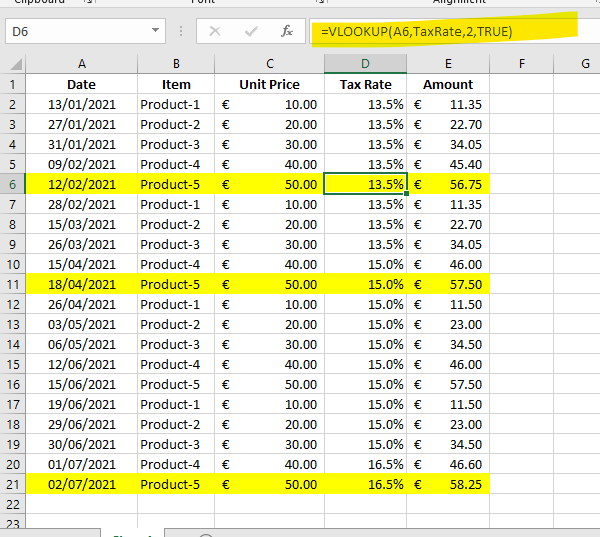Image resolution: width=600 pixels, height=537 pixels.
Task: Click the amount cell showing 56.75
Action: tap(448, 184)
